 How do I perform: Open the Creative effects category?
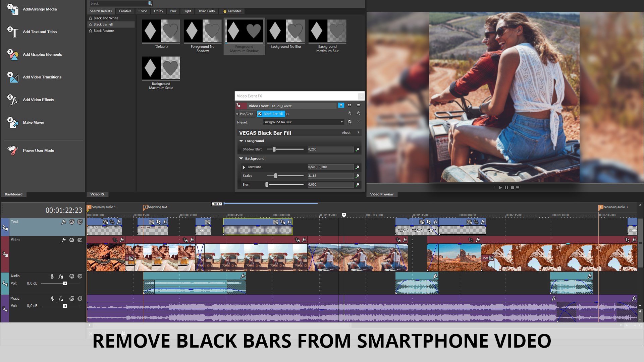tap(125, 11)
